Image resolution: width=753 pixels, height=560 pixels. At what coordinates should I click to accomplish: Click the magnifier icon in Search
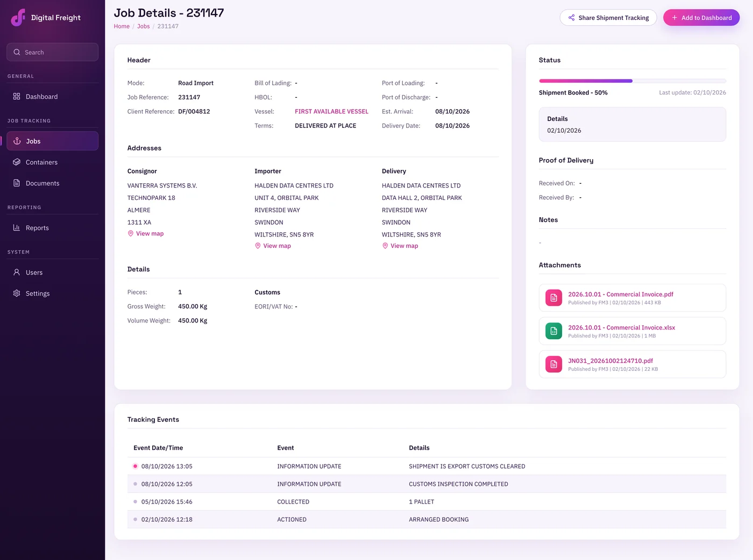coord(17,52)
